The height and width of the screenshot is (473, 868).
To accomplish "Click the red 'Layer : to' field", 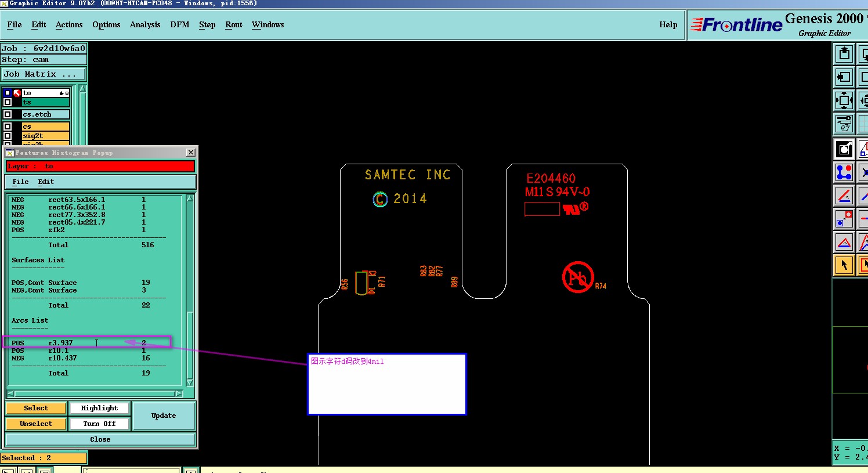I will [x=100, y=166].
